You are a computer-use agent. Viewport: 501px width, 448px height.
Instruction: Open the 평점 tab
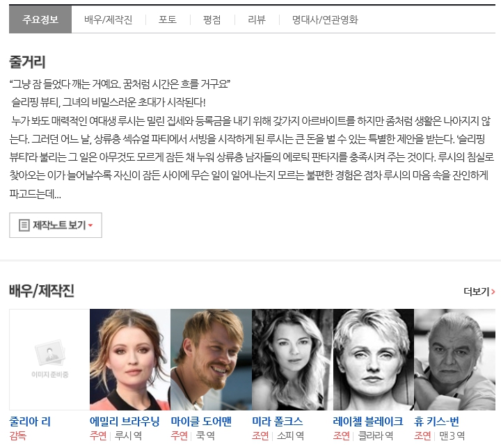212,19
